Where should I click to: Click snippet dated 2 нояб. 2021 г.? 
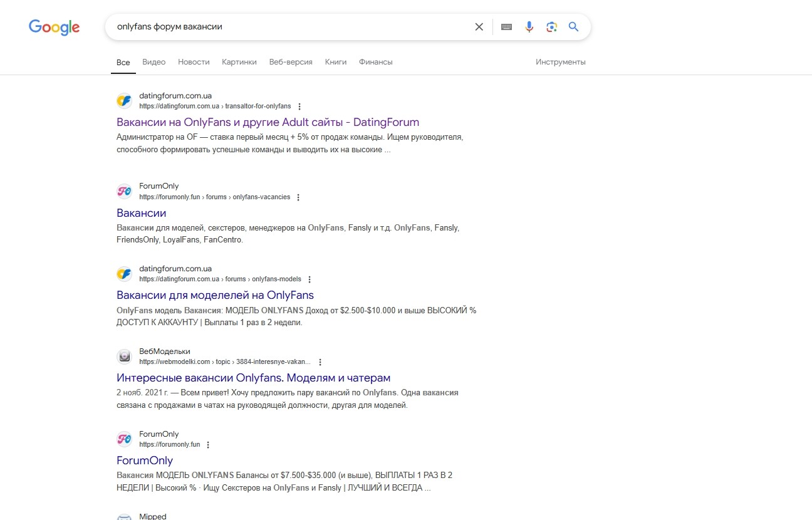coord(288,399)
